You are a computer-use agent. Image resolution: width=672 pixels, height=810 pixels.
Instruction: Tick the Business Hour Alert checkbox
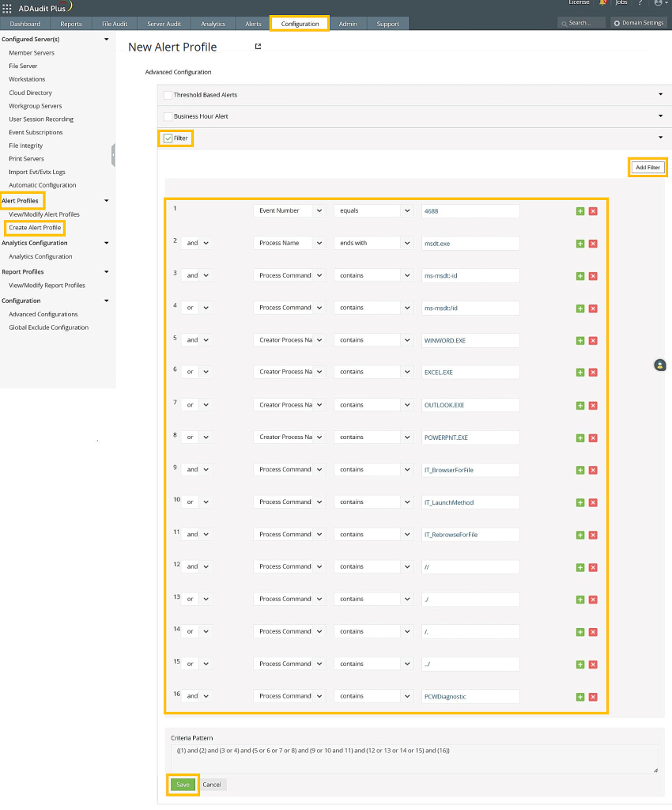[x=168, y=116]
